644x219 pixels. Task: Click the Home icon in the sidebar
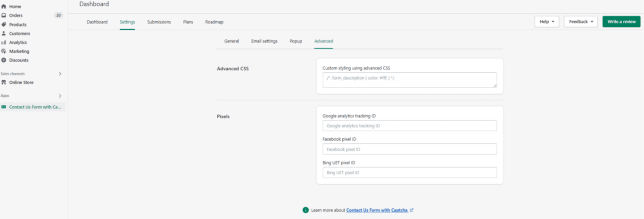(x=4, y=7)
